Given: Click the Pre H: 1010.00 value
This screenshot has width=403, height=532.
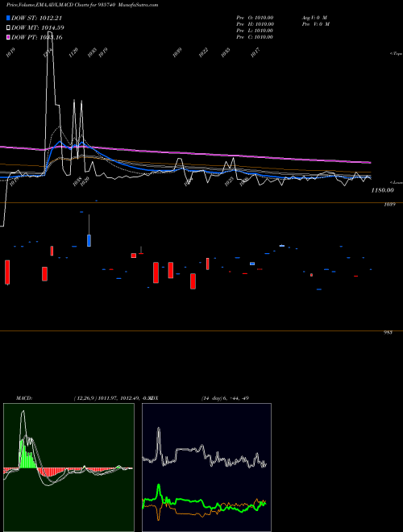Looking at the screenshot, I should 255,24.
